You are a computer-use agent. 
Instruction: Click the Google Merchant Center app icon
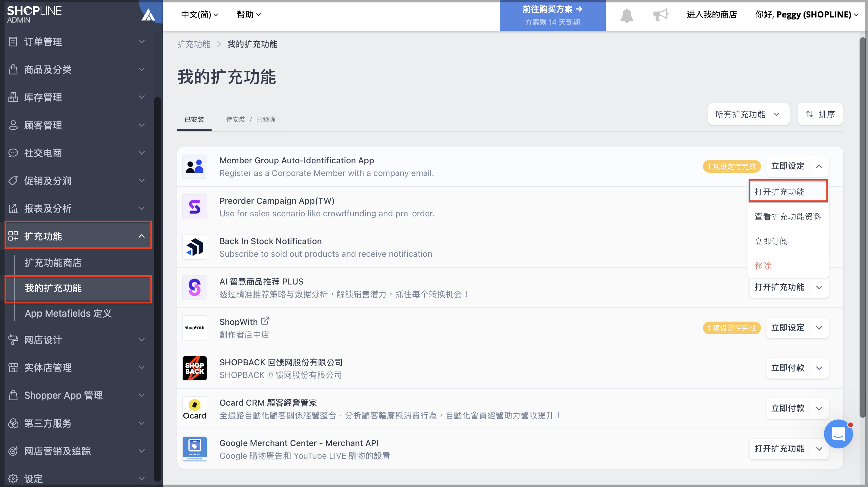(x=195, y=449)
